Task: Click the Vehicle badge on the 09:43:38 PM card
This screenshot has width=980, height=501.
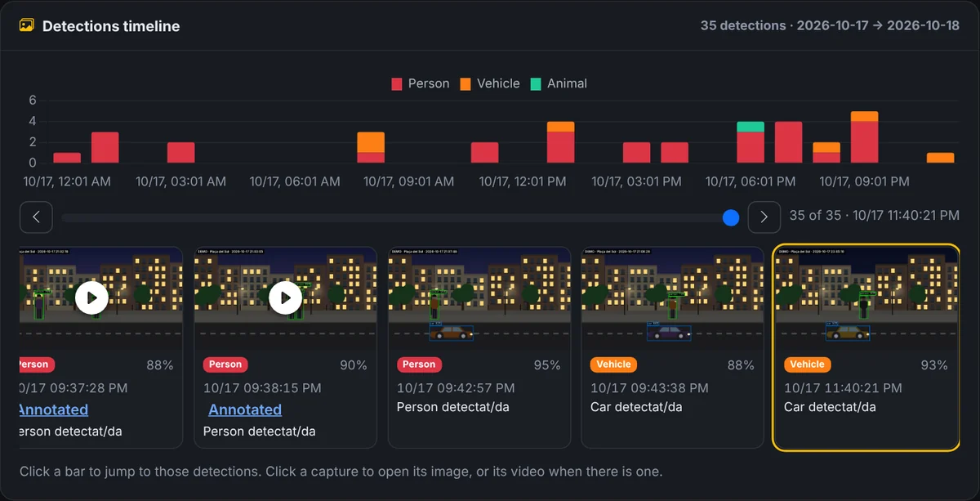Action: click(x=613, y=365)
